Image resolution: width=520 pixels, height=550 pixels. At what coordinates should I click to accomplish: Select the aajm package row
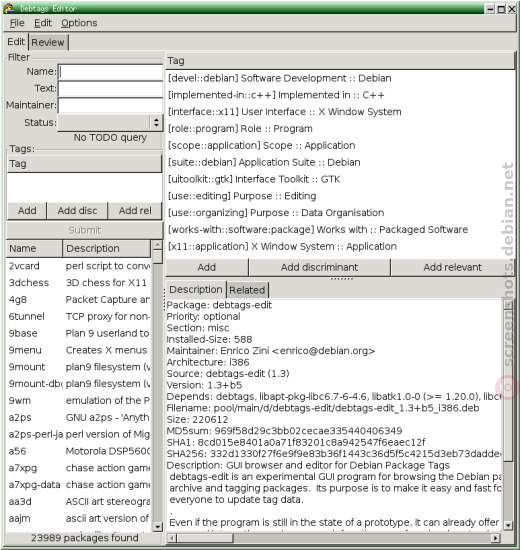[79, 519]
